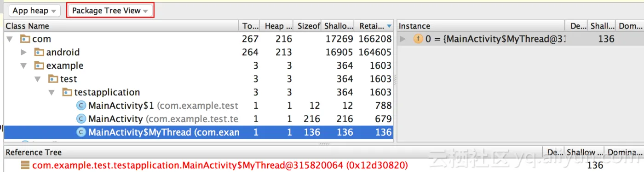Open the Package Tree View dropdown

coord(110,11)
